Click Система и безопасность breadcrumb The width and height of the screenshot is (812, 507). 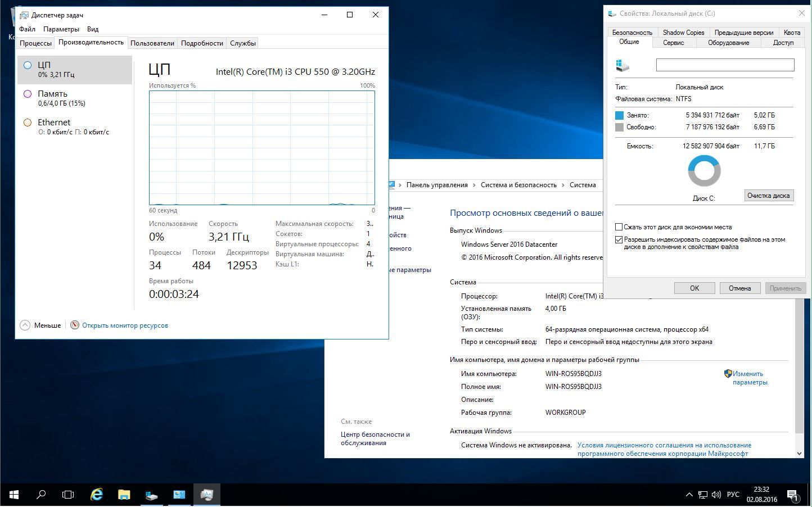[518, 185]
